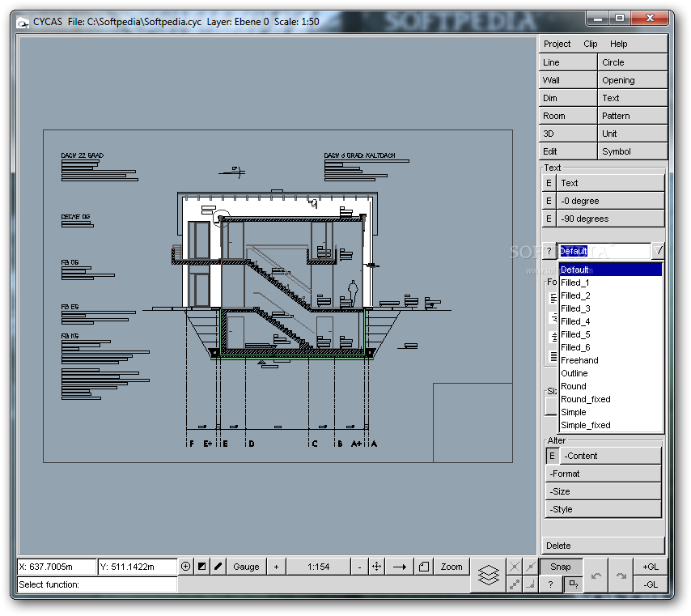Image resolution: width=691 pixels, height=616 pixels.
Task: Click the rectangle question-mark info icon
Action: coord(574,584)
